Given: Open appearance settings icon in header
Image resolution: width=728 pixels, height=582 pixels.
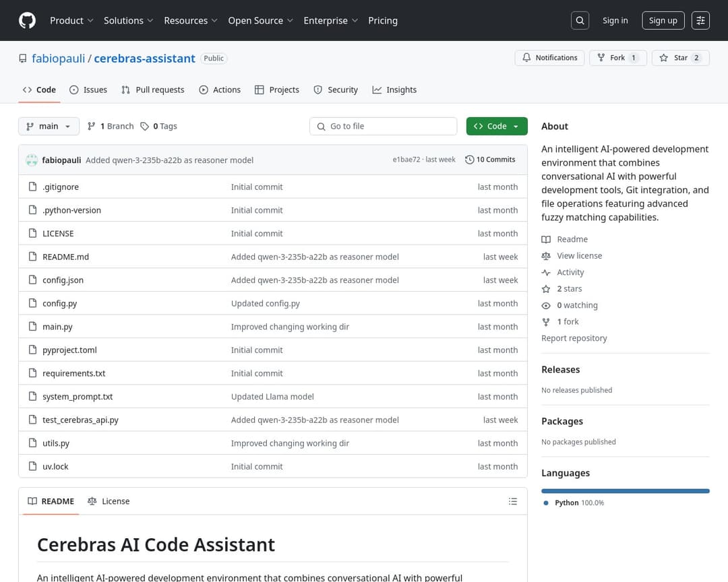Looking at the screenshot, I should point(700,20).
